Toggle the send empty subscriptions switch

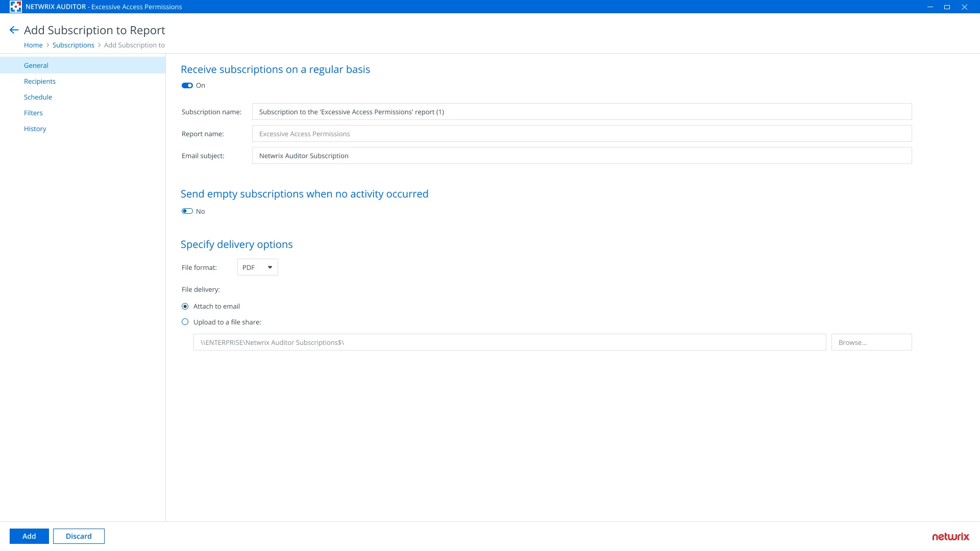(x=187, y=211)
